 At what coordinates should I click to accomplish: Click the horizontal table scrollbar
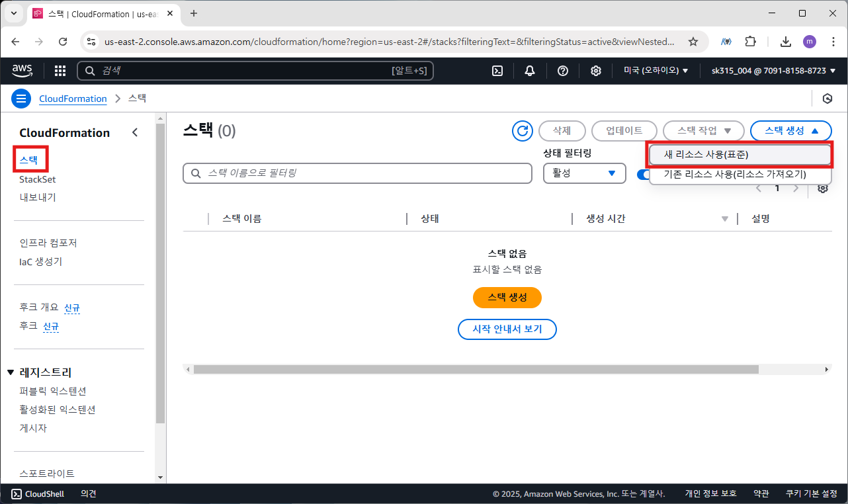point(476,369)
